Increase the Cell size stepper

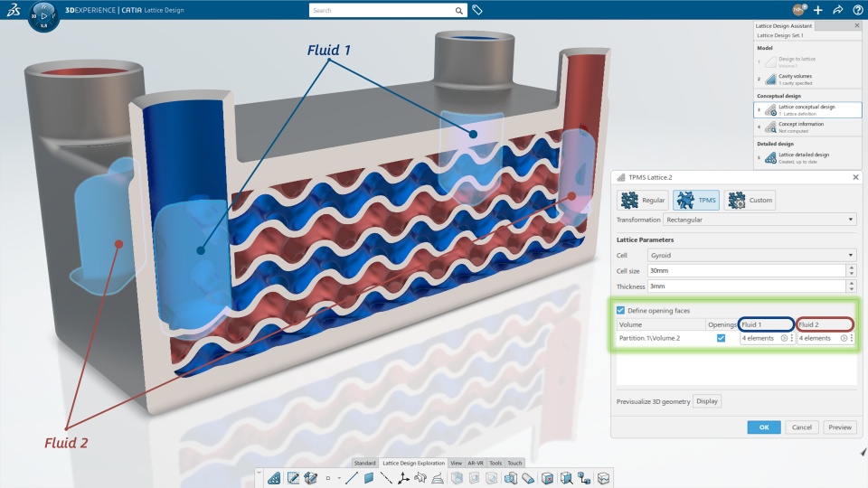pos(852,267)
